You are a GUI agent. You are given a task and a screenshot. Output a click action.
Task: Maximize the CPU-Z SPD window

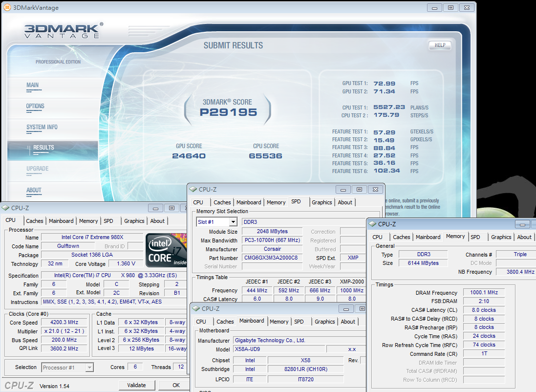click(359, 190)
